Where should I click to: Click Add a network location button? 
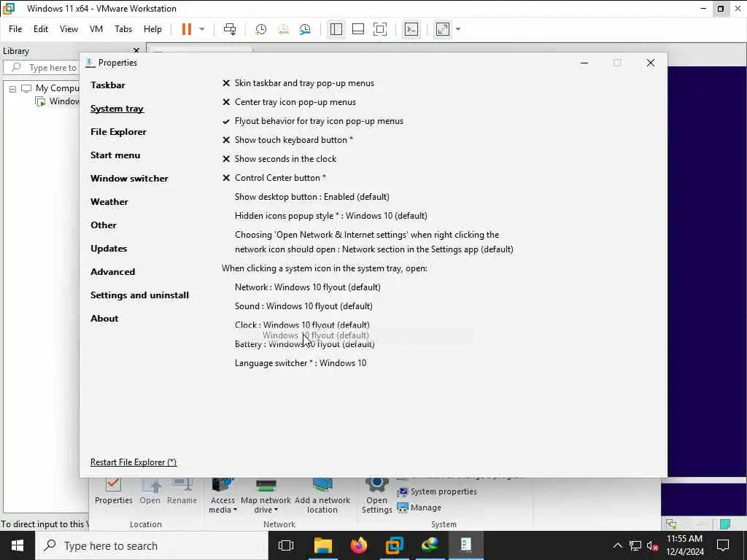coord(322,496)
